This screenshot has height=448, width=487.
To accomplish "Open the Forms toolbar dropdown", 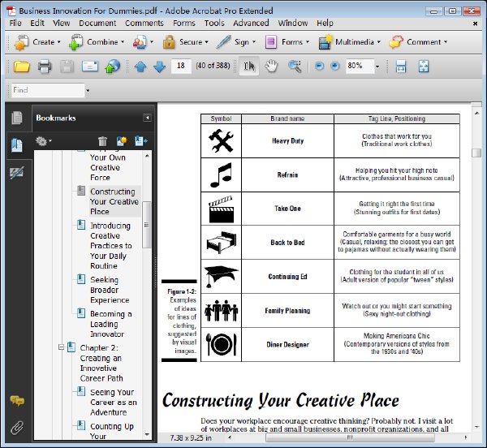I will coord(287,42).
